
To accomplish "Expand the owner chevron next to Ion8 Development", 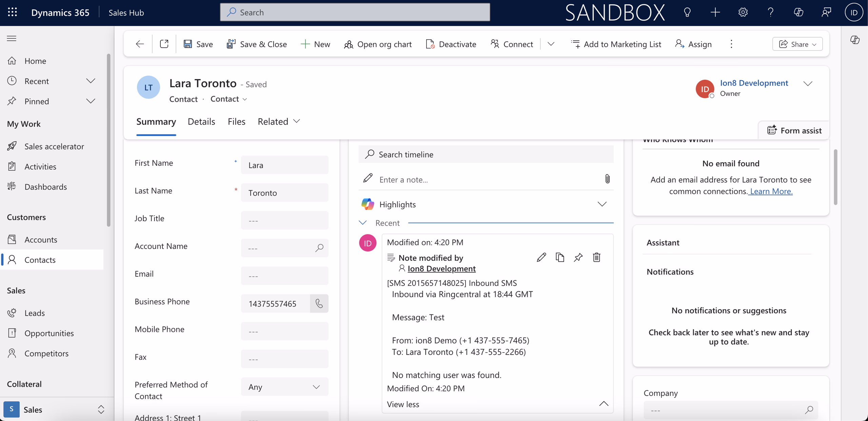I will click(x=808, y=83).
